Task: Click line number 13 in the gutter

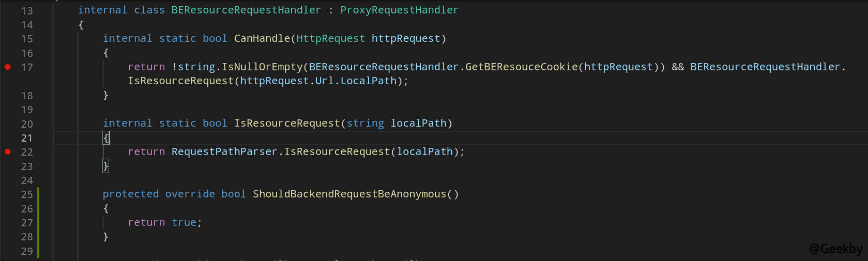Action: [27, 11]
